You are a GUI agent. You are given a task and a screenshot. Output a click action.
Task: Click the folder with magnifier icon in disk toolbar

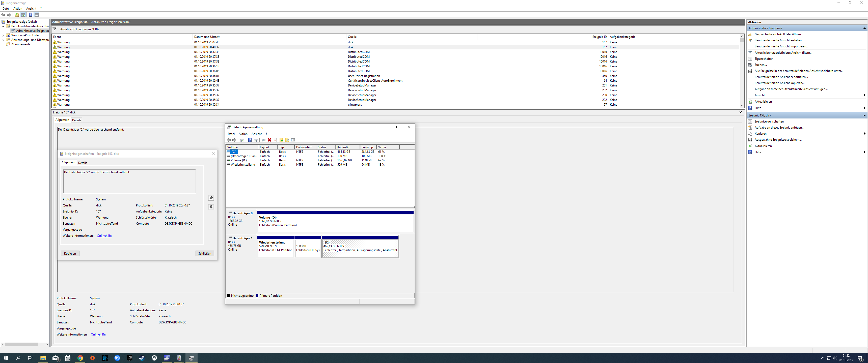click(x=287, y=140)
